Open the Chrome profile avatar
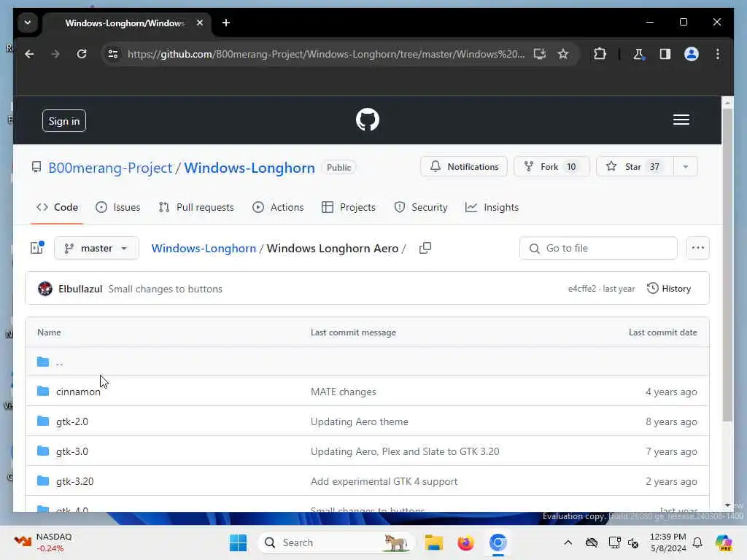The width and height of the screenshot is (747, 560). click(692, 54)
